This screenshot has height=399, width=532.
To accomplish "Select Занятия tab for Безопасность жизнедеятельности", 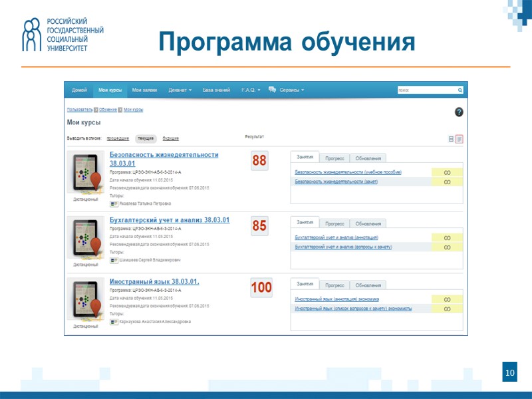I will tap(305, 157).
